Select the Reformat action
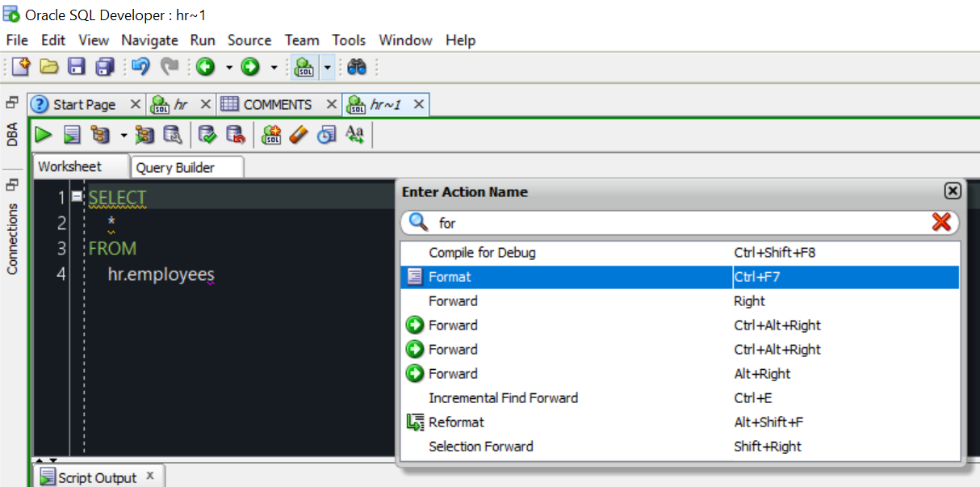The height and width of the screenshot is (487, 980). point(681,422)
